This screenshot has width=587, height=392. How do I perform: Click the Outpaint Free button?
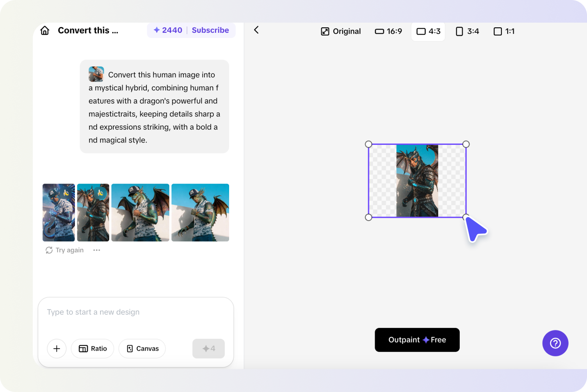point(417,340)
